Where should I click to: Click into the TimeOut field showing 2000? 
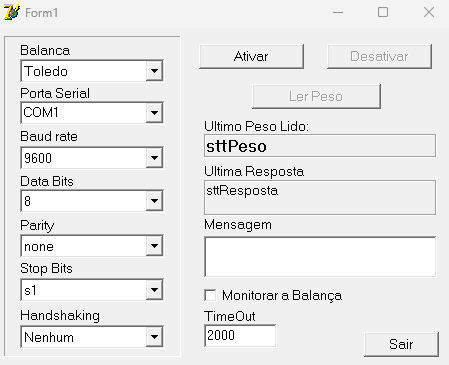click(x=240, y=335)
